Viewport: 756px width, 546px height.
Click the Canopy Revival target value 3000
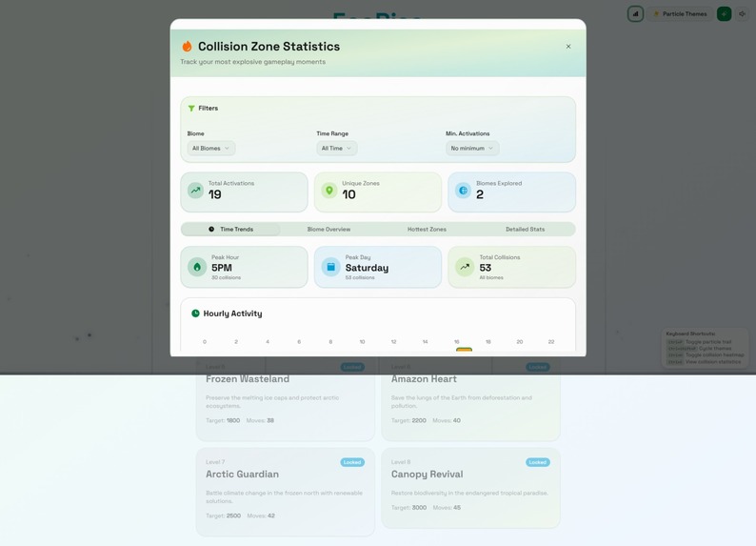(420, 508)
